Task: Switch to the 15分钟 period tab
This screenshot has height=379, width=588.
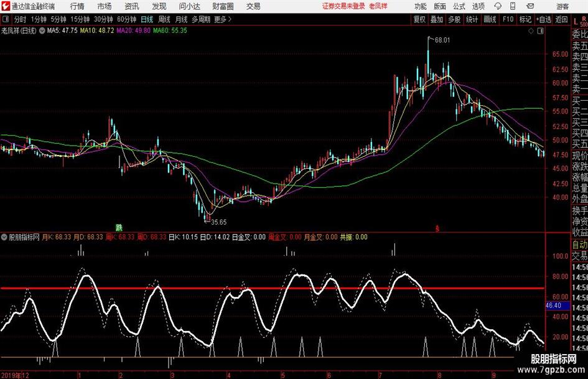Action: (x=80, y=19)
